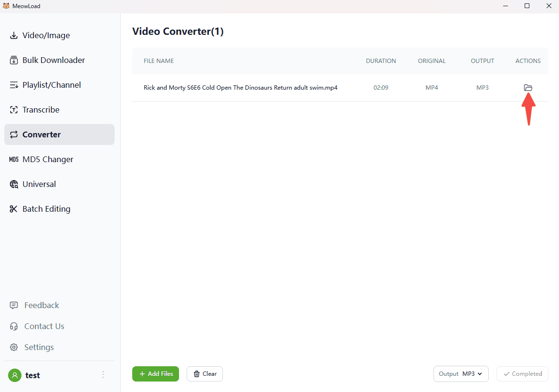The image size is (559, 392).
Task: Open the Contact Us link
Action: 44,326
